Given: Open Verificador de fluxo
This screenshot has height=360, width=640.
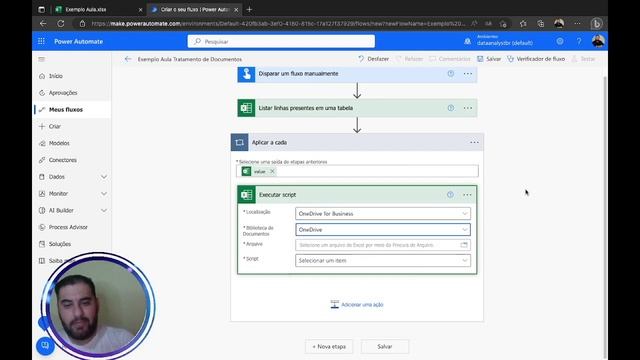Looking at the screenshot, I should tap(536, 59).
